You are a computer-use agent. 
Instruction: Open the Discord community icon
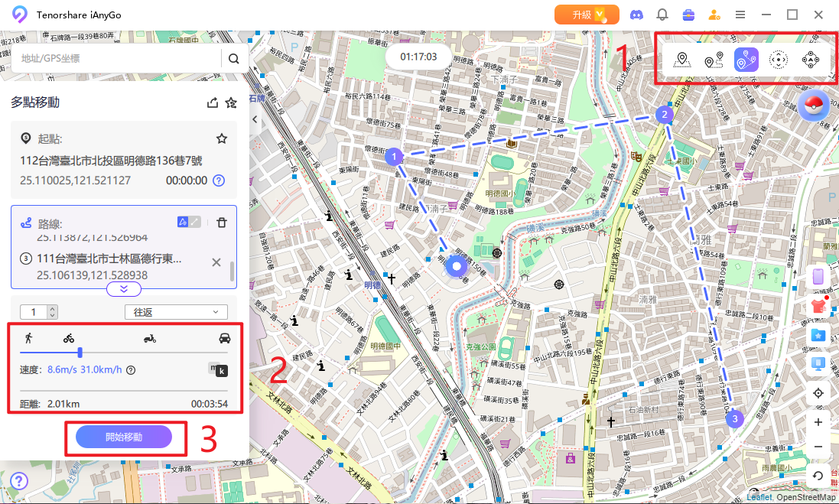point(636,15)
